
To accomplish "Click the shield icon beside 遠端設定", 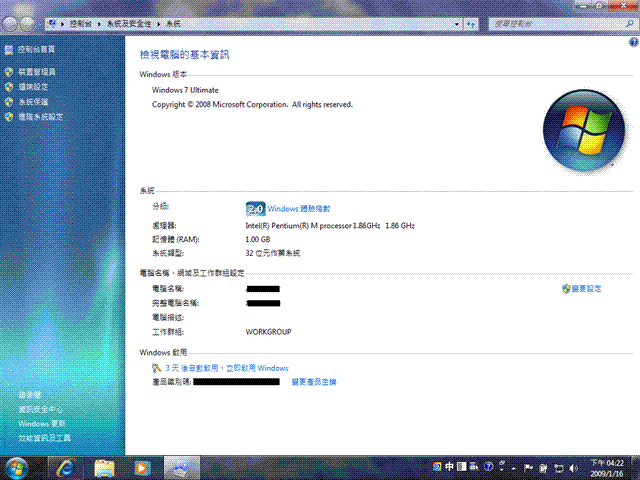I will pyautogui.click(x=9, y=87).
